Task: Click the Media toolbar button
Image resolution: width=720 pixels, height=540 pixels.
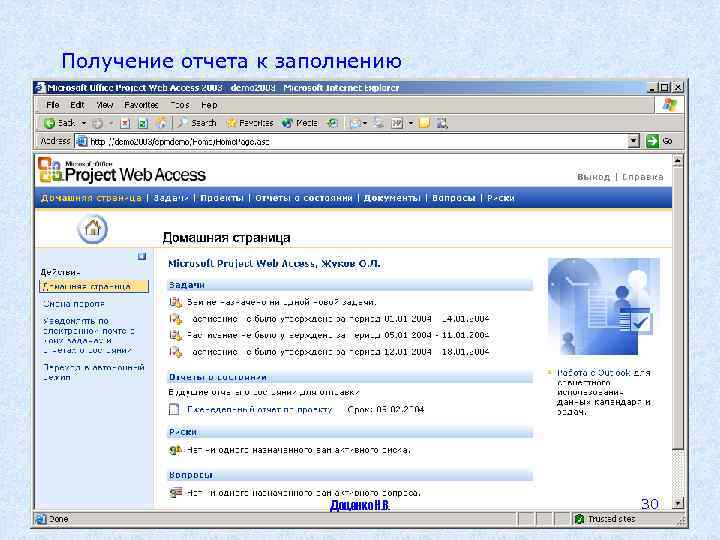Action: [299, 123]
